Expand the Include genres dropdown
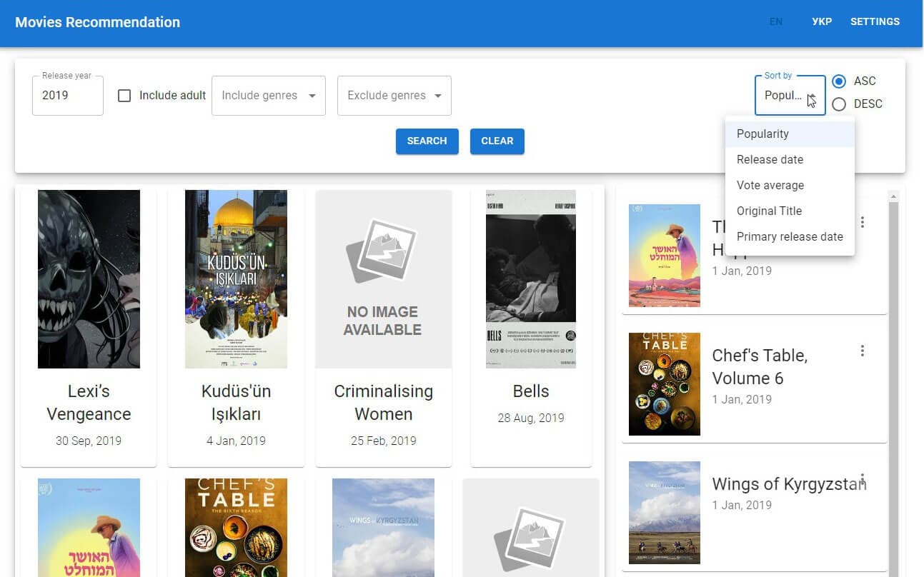The height and width of the screenshot is (577, 924). 268,96
